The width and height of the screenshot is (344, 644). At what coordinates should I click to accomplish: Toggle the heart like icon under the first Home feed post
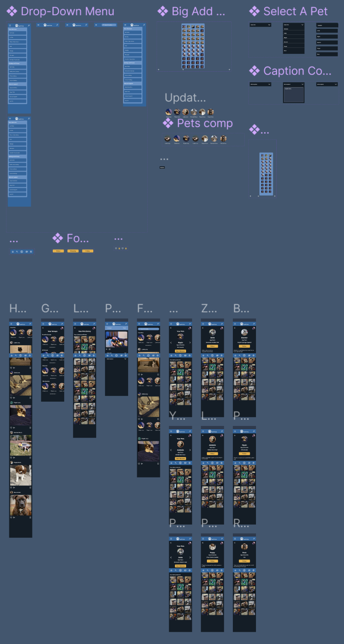click(x=11, y=368)
